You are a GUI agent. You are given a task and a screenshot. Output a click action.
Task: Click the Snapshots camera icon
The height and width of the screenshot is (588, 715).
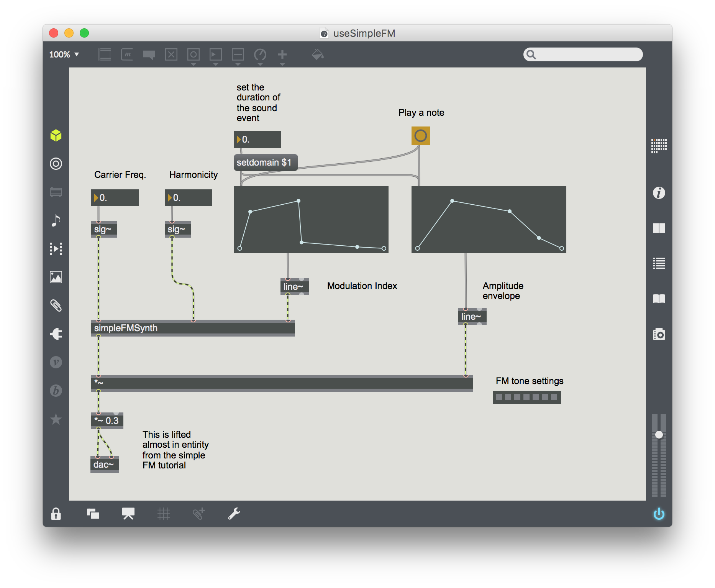pyautogui.click(x=659, y=334)
